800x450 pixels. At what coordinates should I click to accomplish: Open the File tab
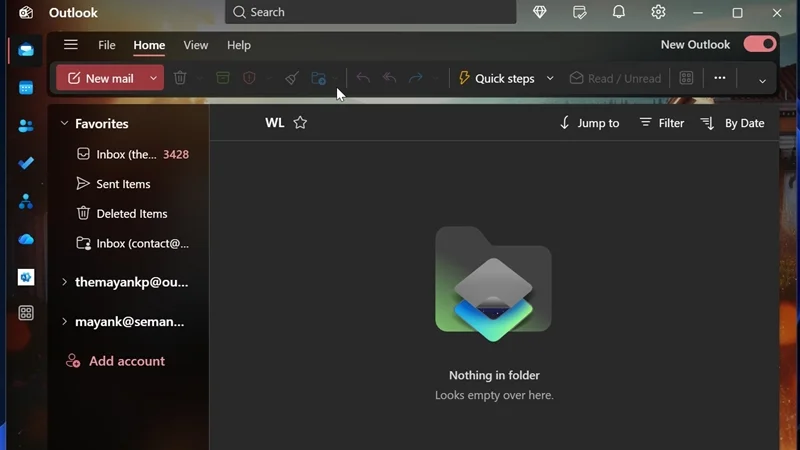point(107,45)
